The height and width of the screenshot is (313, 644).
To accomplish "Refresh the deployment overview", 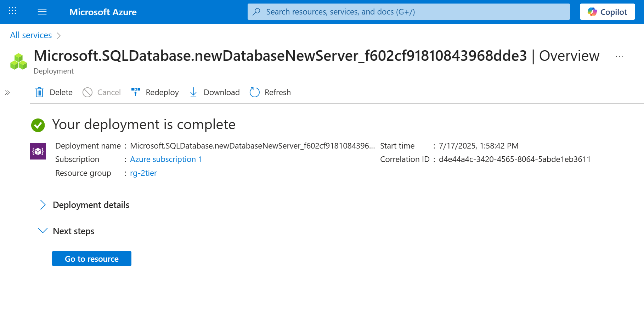I will 270,92.
